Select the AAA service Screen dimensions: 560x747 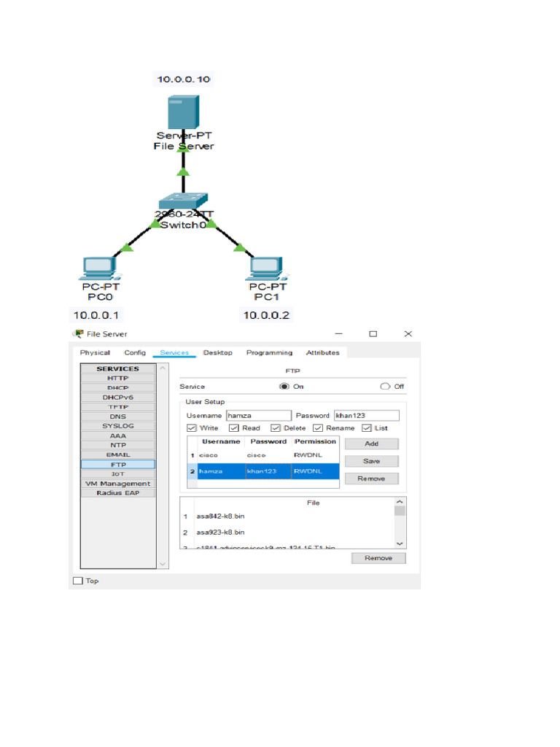tap(118, 436)
